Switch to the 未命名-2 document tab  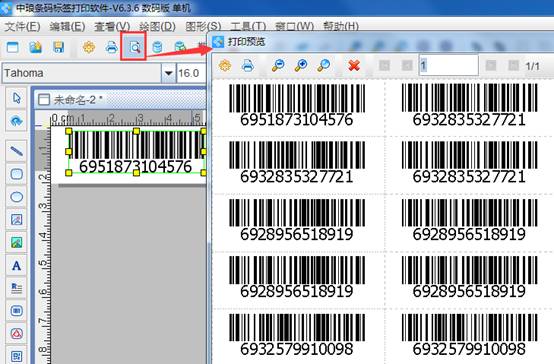(x=71, y=100)
